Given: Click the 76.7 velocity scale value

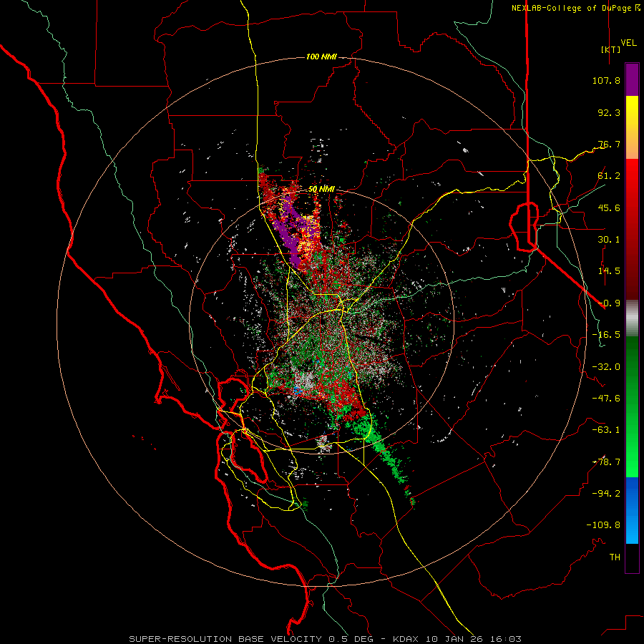Looking at the screenshot, I should coord(609,144).
